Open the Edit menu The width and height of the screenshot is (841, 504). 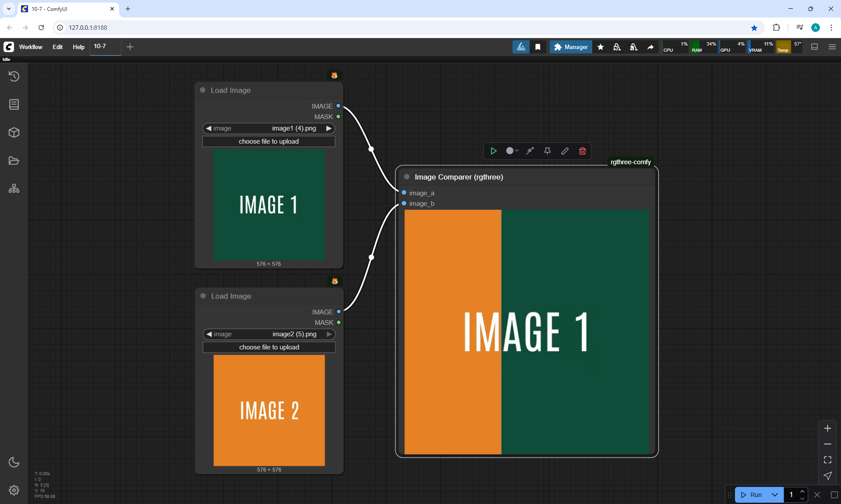coord(57,47)
